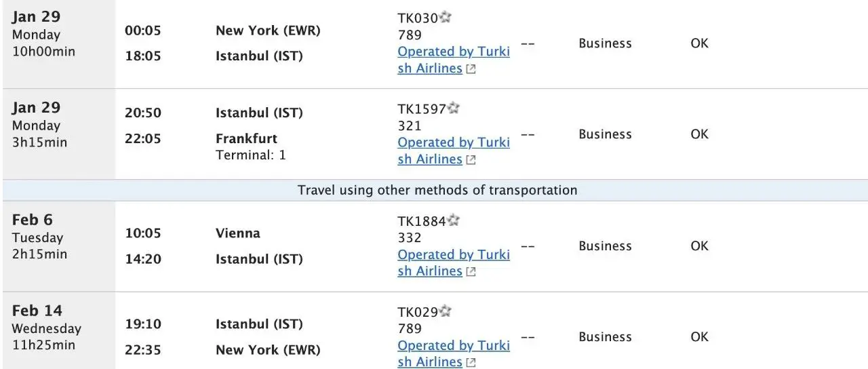
Task: Click the Frankfurt Terminal: 1 destination text
Action: pyautogui.click(x=251, y=147)
